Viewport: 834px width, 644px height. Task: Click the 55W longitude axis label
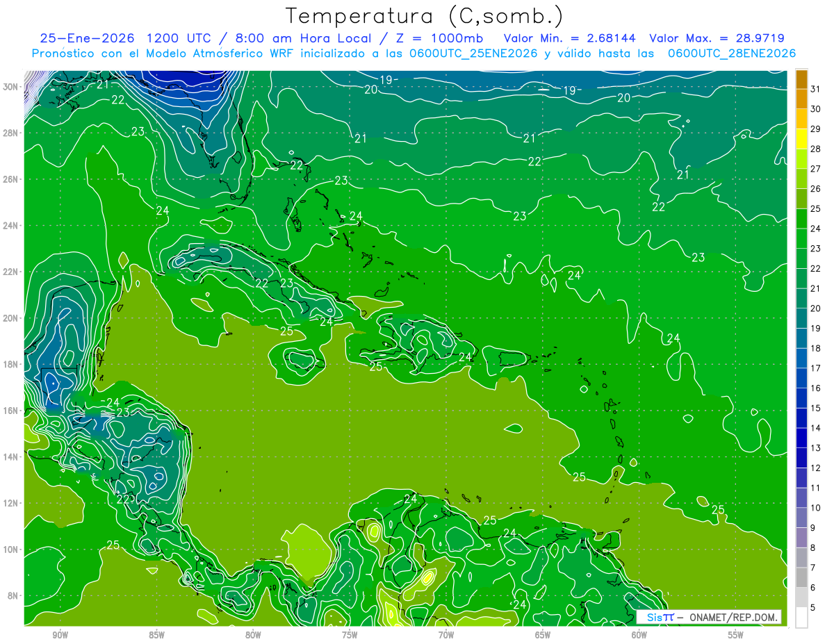[736, 635]
